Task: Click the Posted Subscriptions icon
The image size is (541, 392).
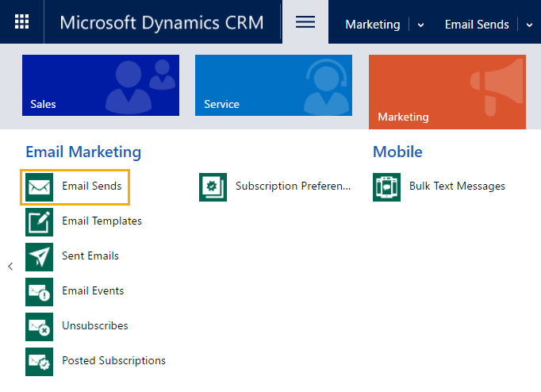Action: (40, 361)
